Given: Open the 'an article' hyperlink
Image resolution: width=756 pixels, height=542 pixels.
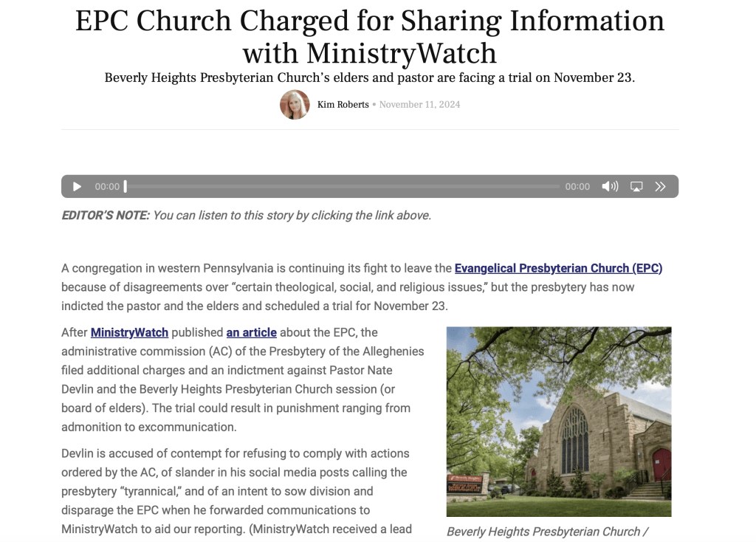Looking at the screenshot, I should coord(251,332).
